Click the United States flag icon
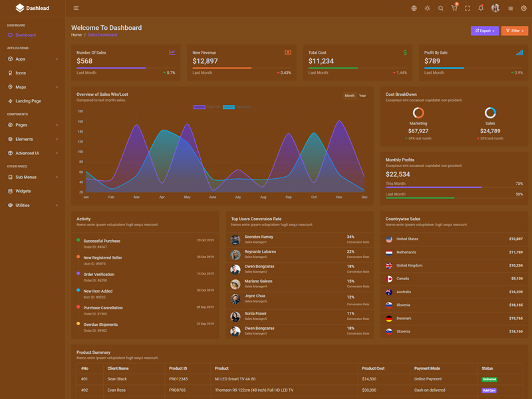Image resolution: width=532 pixels, height=399 pixels. pyautogui.click(x=389, y=239)
